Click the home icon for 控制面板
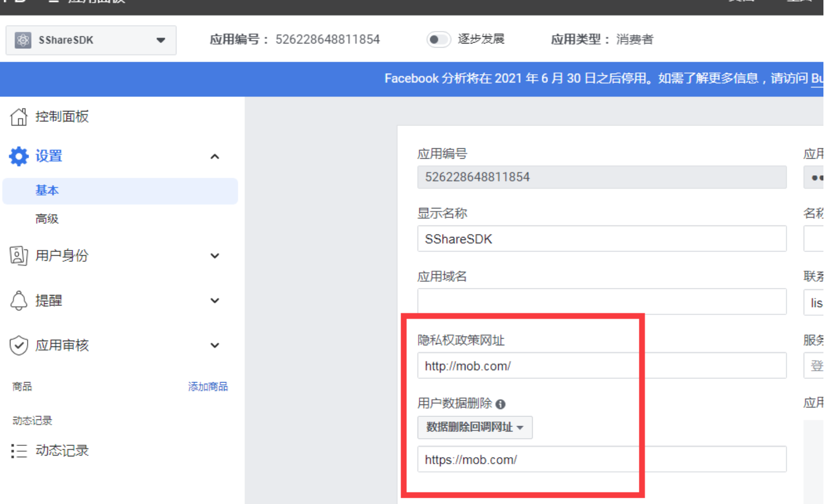825x504 pixels. tap(19, 117)
